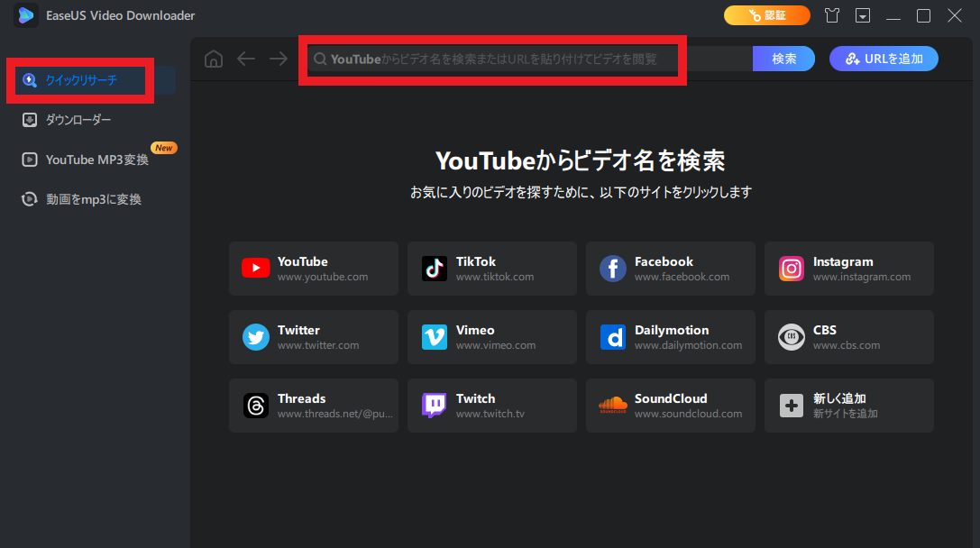Image resolution: width=980 pixels, height=548 pixels.
Task: Open the TikTok site card
Action: tap(492, 269)
